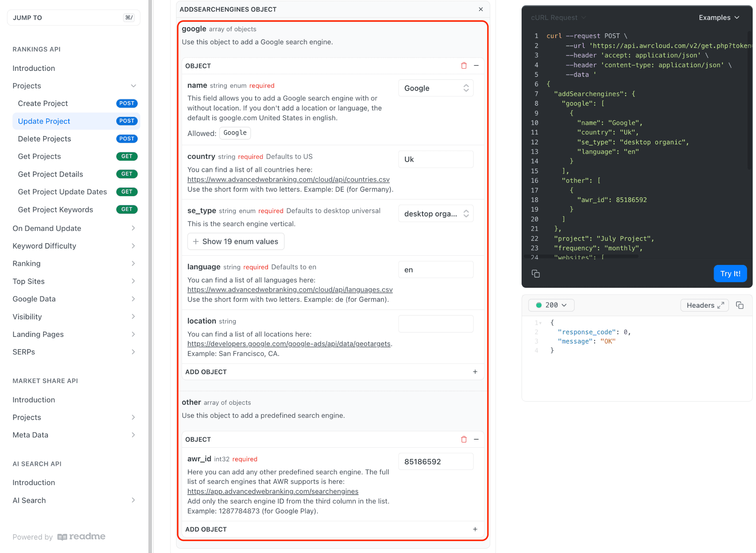This screenshot has width=756, height=553.
Task: Open the name Google select box
Action: [x=436, y=88]
